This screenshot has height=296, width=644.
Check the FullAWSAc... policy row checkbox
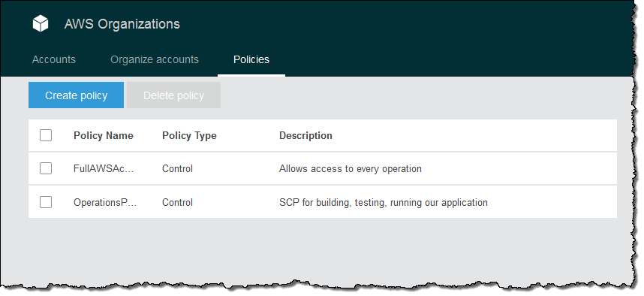(46, 168)
